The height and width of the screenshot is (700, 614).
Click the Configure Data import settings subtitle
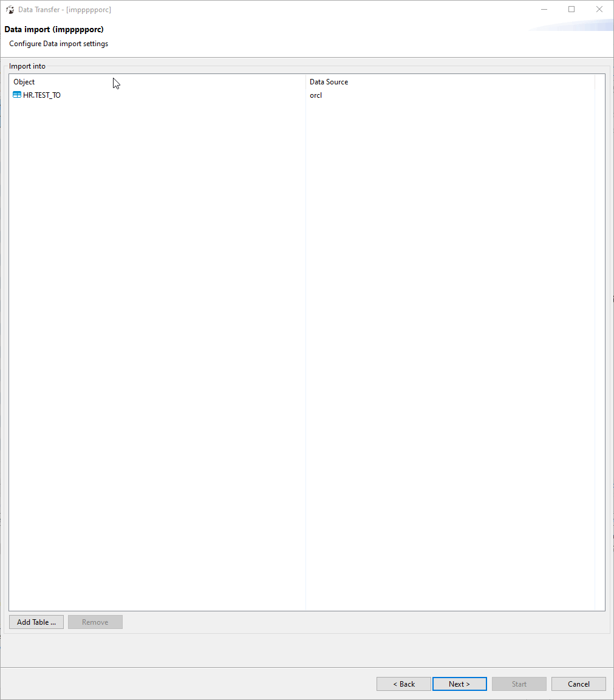point(58,43)
